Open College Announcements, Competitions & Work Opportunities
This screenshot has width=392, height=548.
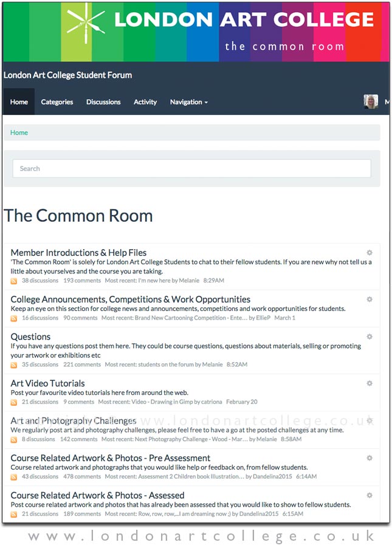131,299
